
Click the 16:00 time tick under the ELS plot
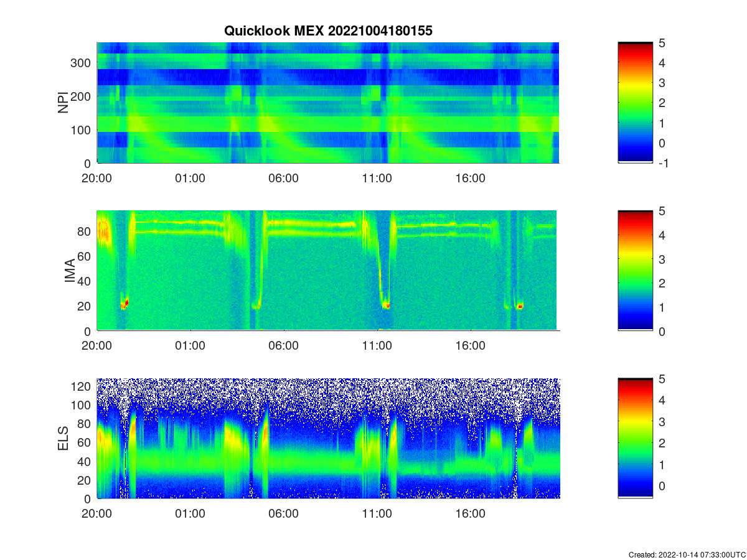pos(470,514)
